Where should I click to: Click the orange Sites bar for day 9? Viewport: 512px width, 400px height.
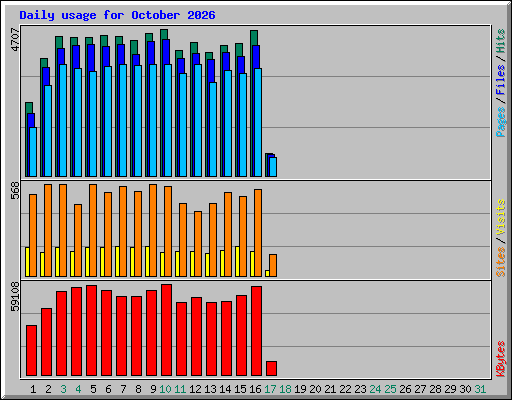coord(153,230)
